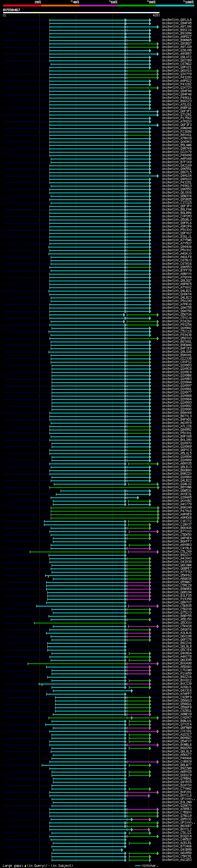Select the UniRef100_C0QXK7 label
The height and width of the screenshot is (868, 197).
177,717
